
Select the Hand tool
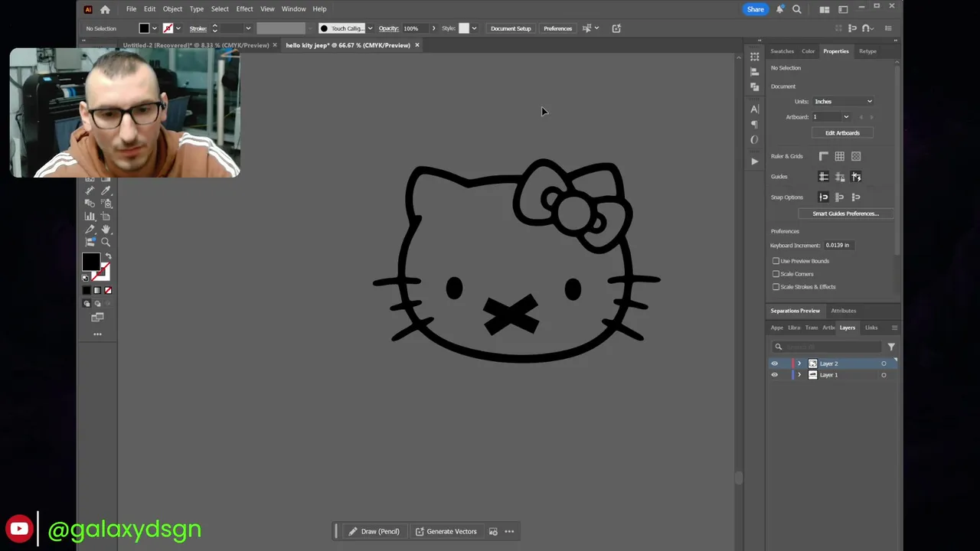click(x=106, y=229)
